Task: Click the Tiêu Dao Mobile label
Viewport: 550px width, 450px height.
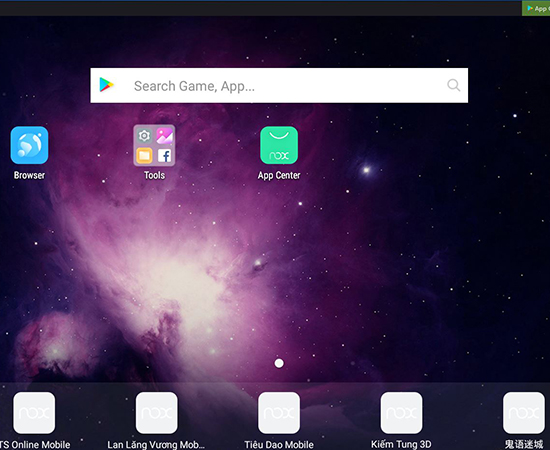Action: tap(279, 444)
